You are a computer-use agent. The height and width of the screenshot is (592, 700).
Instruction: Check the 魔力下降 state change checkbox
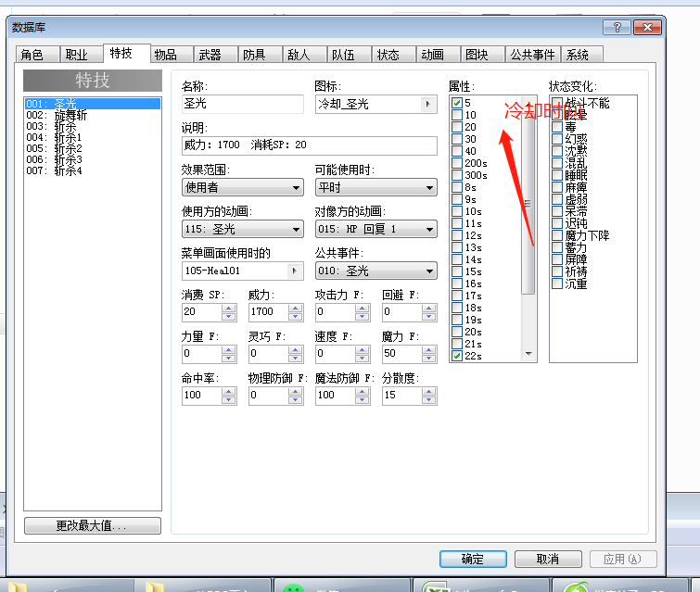pyautogui.click(x=556, y=235)
